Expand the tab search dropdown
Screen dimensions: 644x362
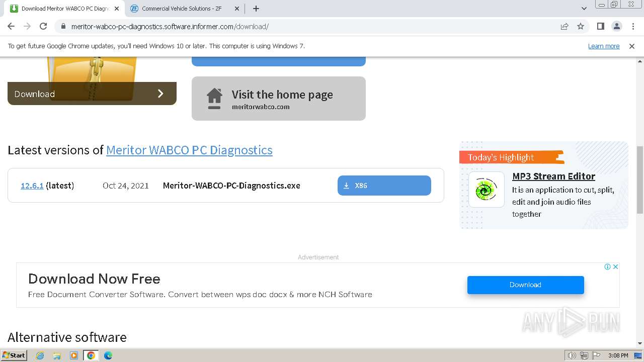coord(584,9)
